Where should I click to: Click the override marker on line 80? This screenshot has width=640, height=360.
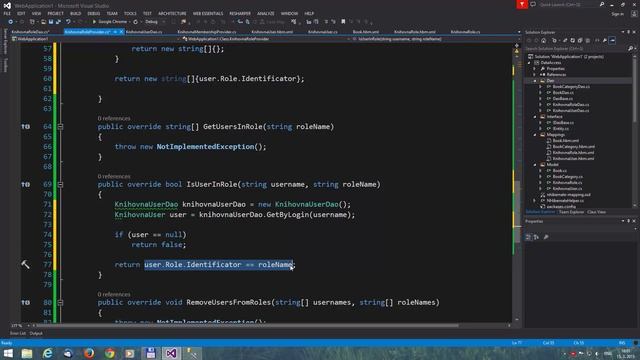point(25,302)
